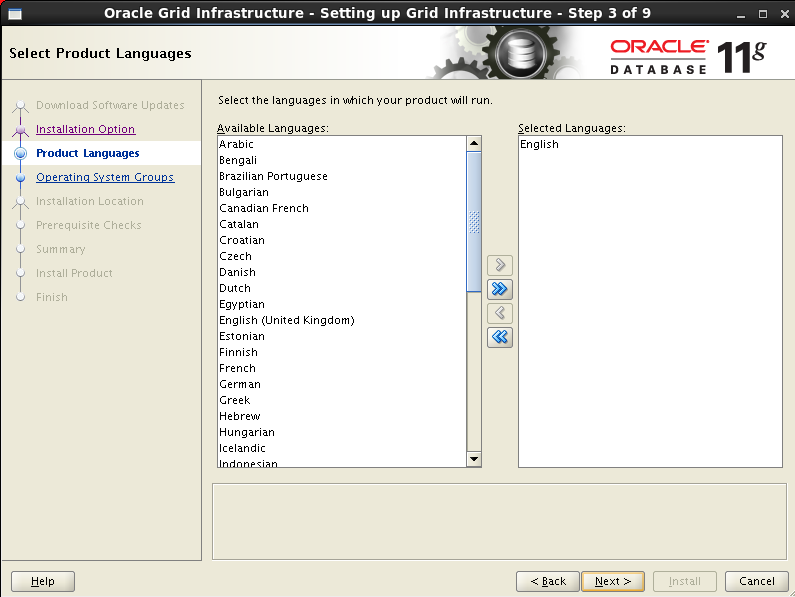This screenshot has height=597, width=795.
Task: Select Greek in Available Languages
Action: pyautogui.click(x=341, y=400)
